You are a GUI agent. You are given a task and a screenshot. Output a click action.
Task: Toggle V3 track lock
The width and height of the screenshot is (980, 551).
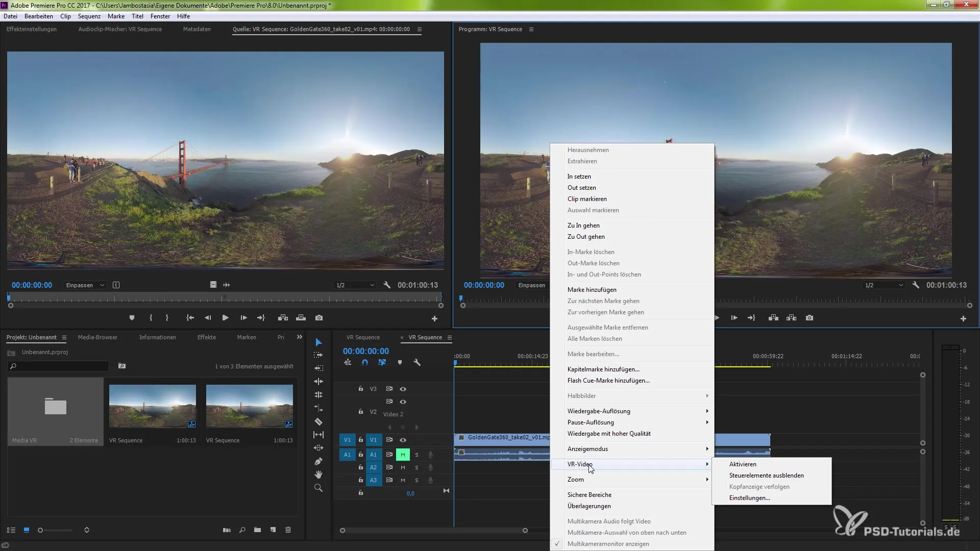click(x=361, y=389)
